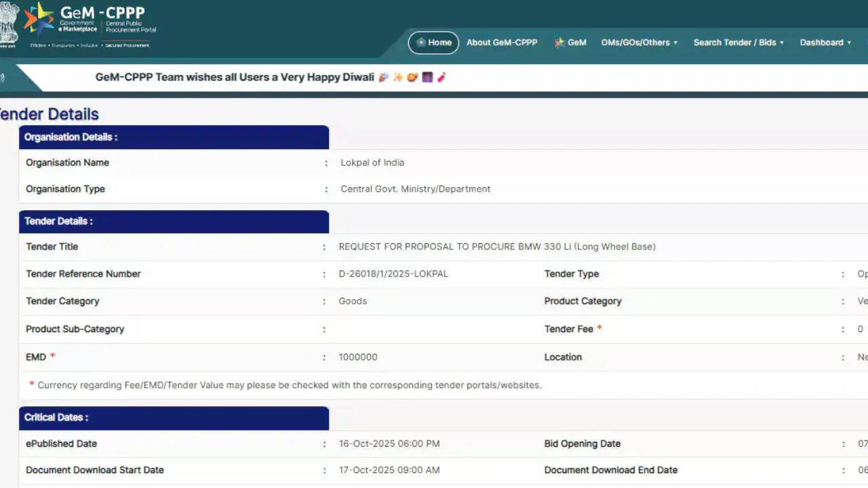Screen dimensions: 868x488
Task: Click the firecracker emoji in Diwali banner
Action: pos(441,77)
